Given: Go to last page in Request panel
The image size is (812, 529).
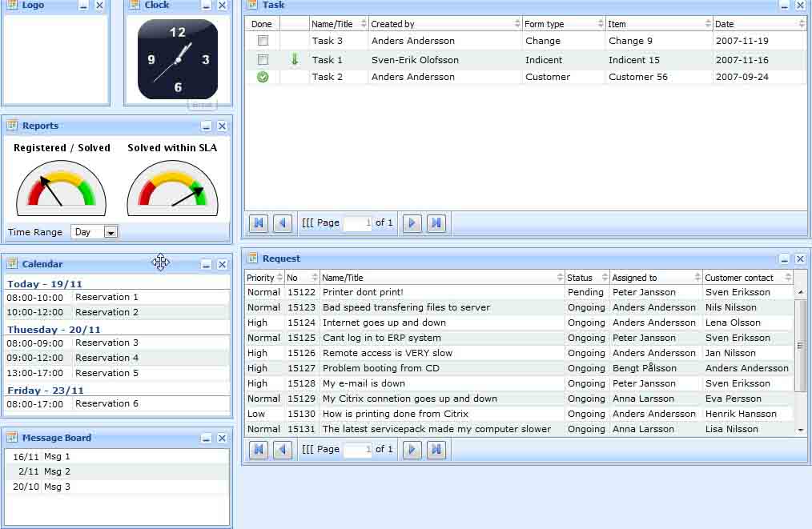Looking at the screenshot, I should (x=436, y=449).
